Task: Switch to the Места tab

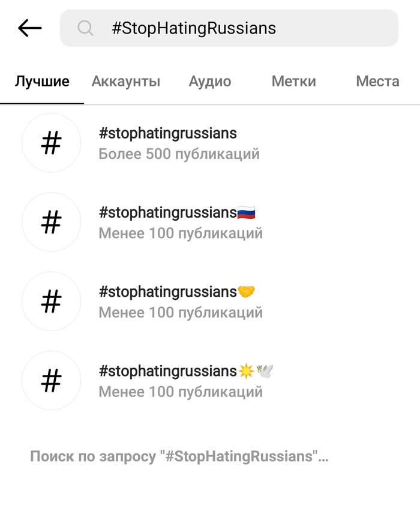Action: point(377,81)
